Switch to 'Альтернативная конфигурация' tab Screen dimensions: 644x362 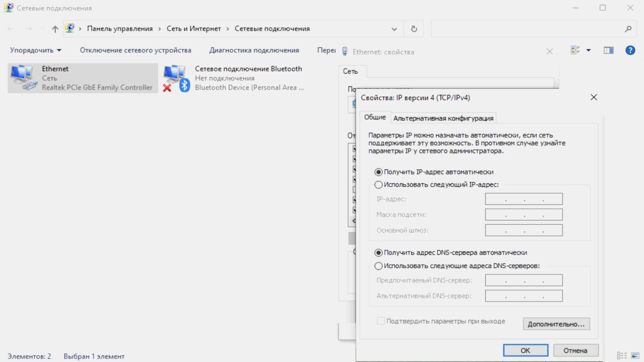point(443,118)
